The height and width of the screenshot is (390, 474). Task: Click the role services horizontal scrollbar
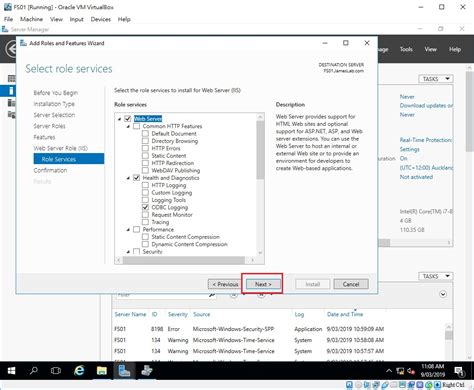coord(185,260)
